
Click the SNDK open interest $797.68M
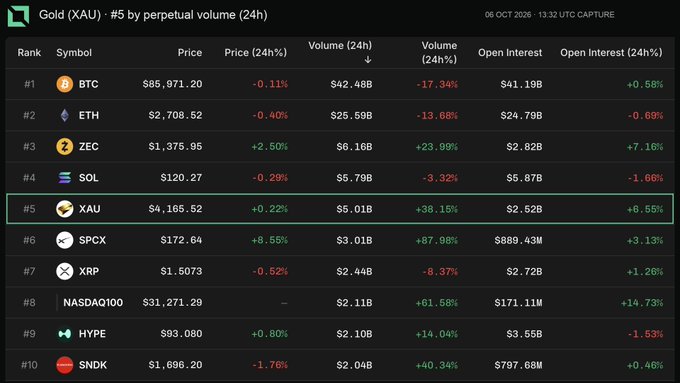[518, 365]
